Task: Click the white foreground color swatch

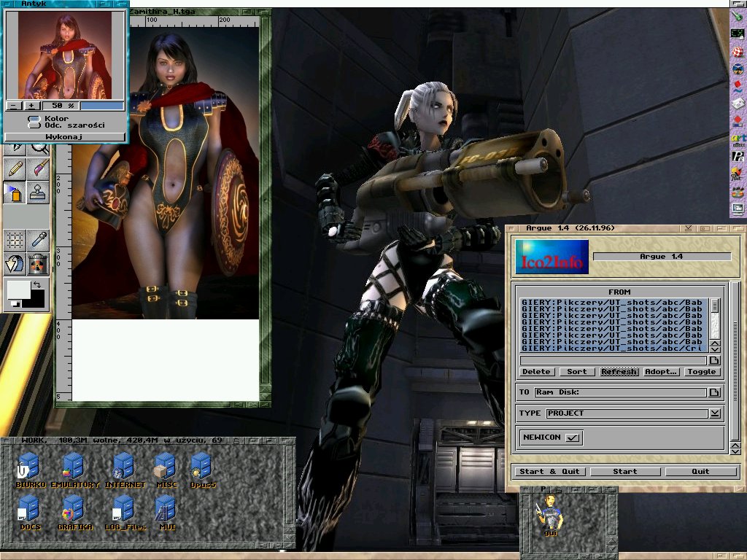Action: (x=18, y=290)
